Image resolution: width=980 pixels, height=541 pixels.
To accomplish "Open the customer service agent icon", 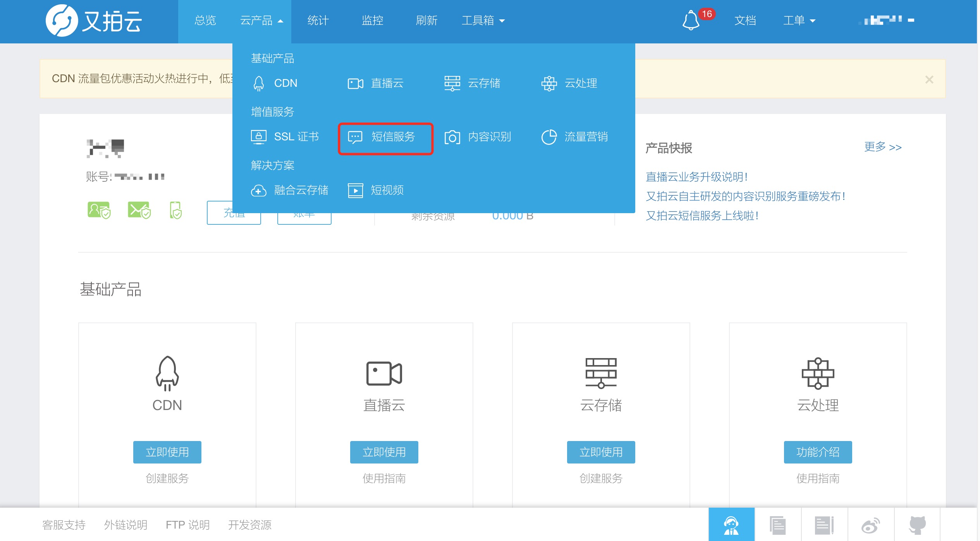I will (731, 525).
